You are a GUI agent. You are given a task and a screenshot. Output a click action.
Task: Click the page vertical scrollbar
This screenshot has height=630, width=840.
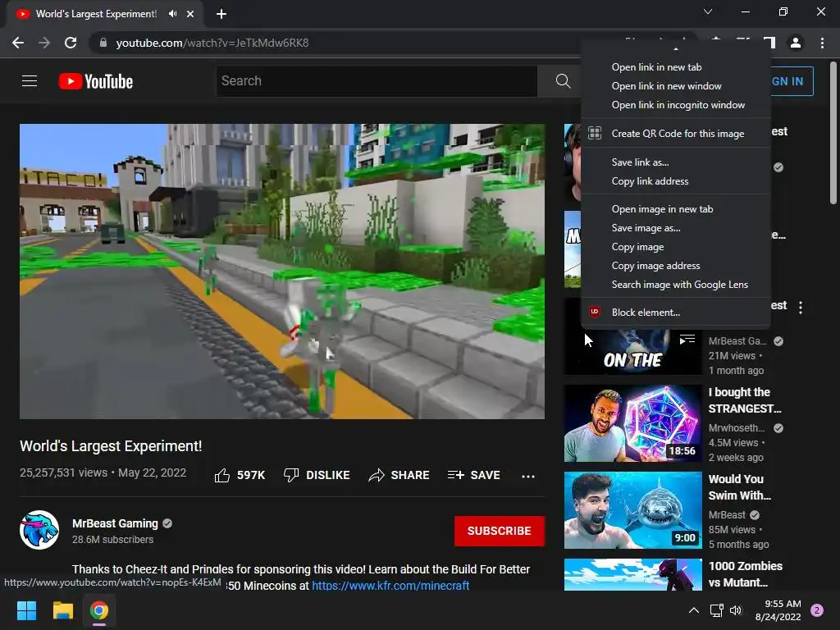833,133
